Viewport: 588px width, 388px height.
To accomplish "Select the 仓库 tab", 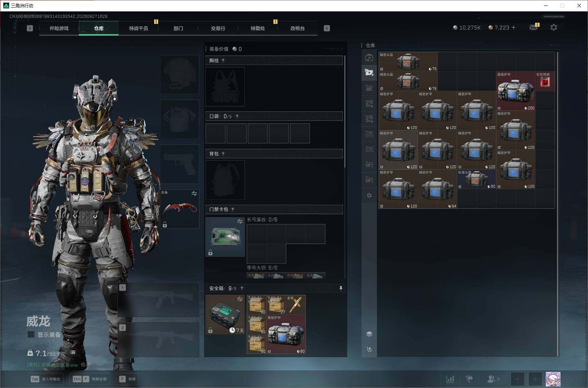I will tap(99, 28).
